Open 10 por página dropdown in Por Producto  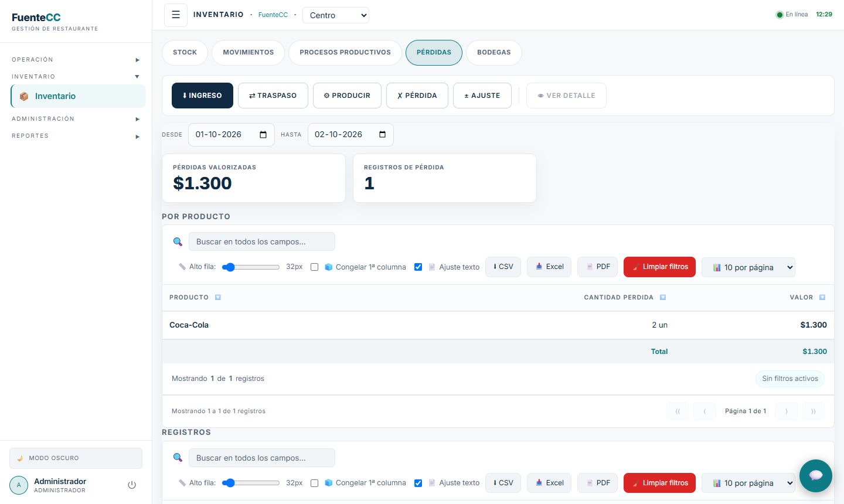[x=748, y=267]
